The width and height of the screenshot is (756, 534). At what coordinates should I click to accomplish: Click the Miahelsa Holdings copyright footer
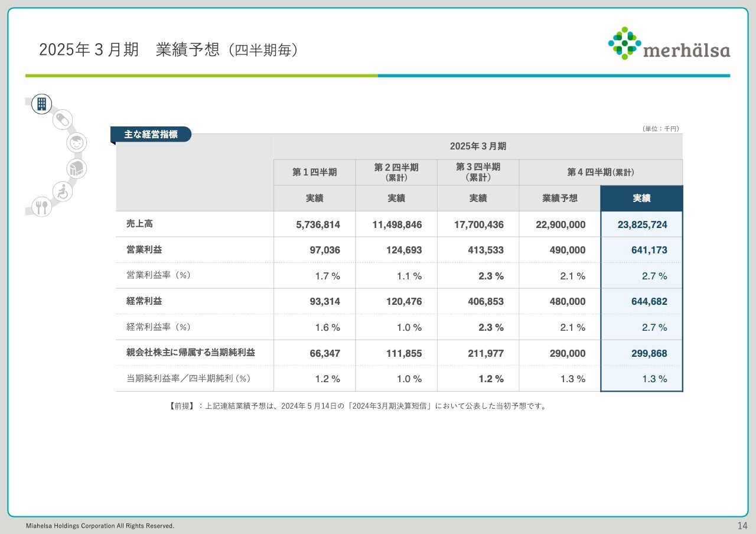pos(100,526)
